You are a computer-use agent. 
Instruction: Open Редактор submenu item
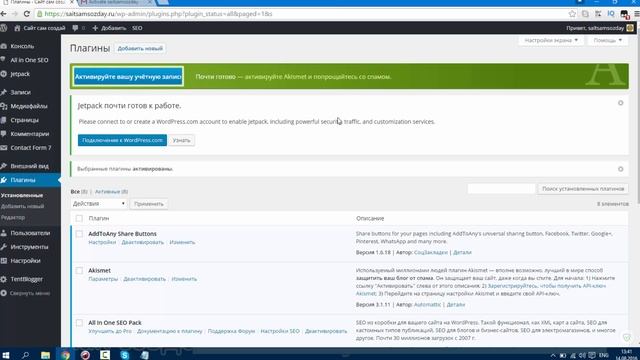tap(13, 218)
